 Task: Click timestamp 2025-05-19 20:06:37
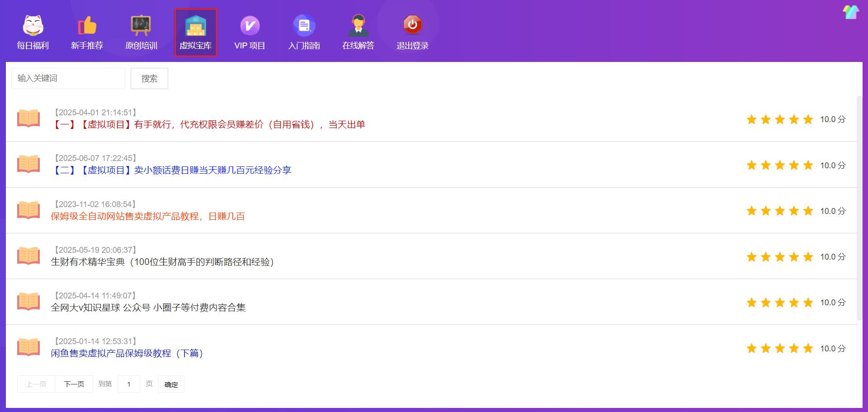(95, 250)
